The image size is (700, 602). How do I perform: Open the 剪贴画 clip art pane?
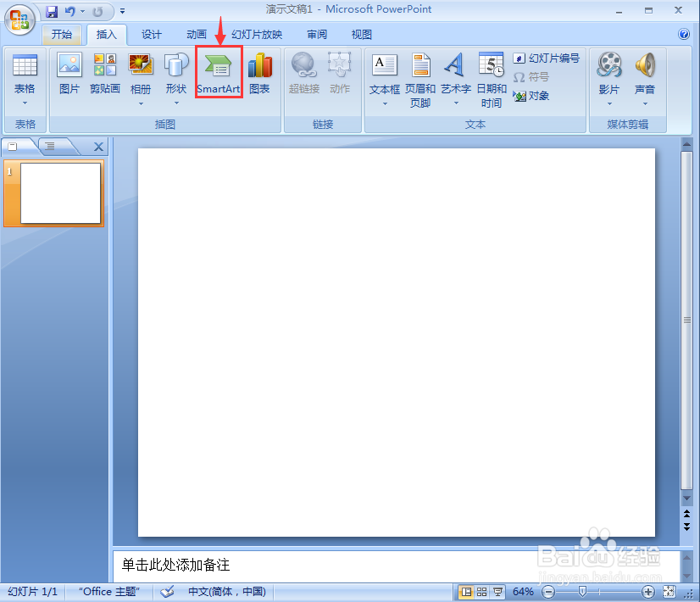click(x=105, y=74)
